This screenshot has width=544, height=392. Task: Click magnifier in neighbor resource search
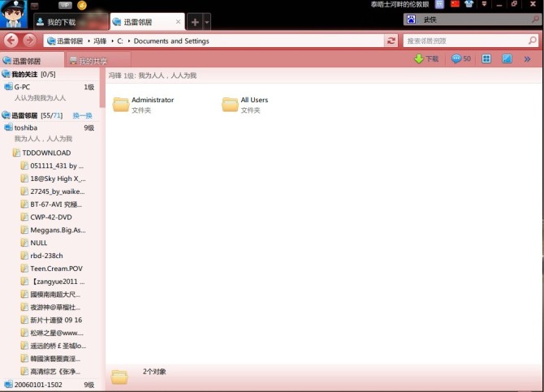(x=532, y=41)
